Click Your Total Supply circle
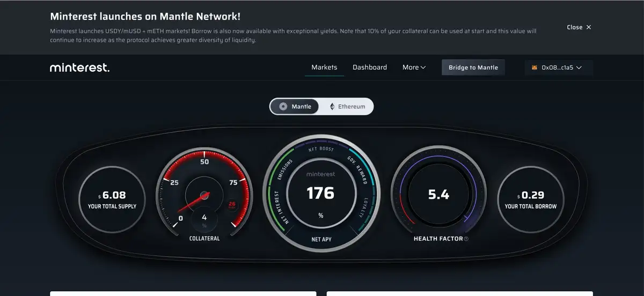The width and height of the screenshot is (644, 296). pyautogui.click(x=112, y=199)
